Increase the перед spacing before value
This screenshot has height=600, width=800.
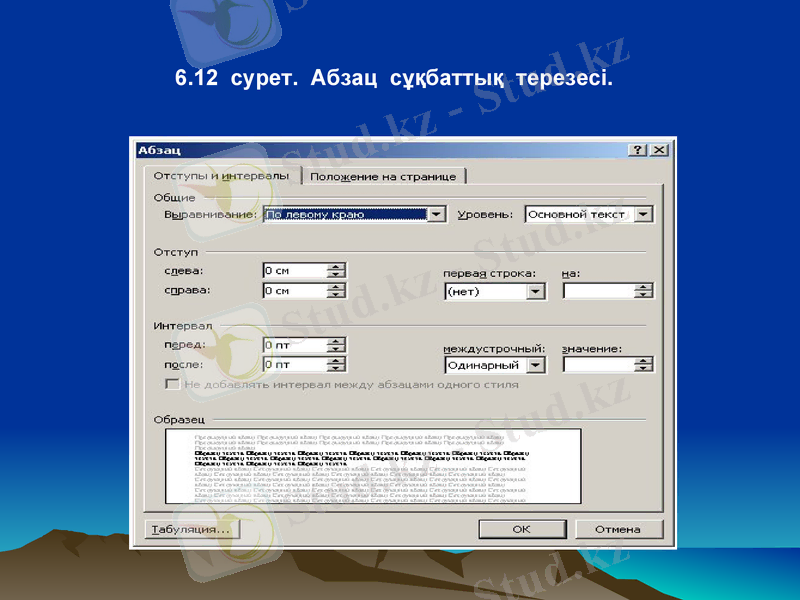click(336, 340)
